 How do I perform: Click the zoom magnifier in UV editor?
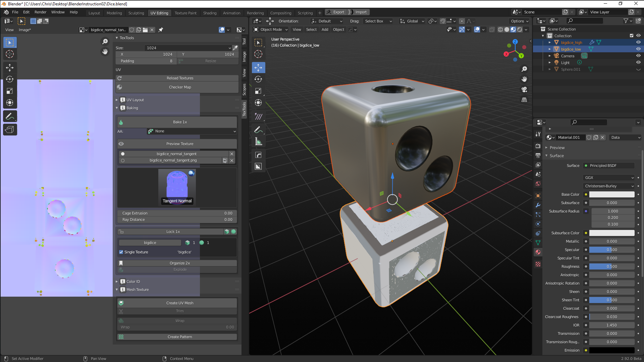105,41
